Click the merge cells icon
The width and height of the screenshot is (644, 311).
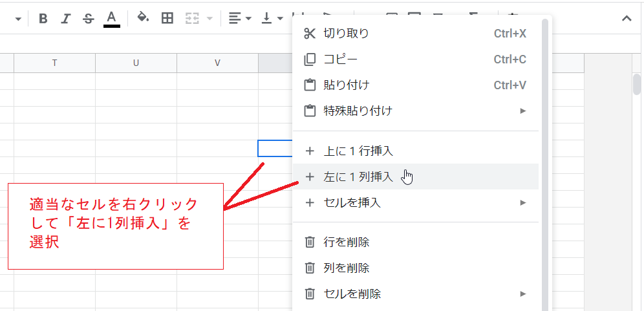192,19
